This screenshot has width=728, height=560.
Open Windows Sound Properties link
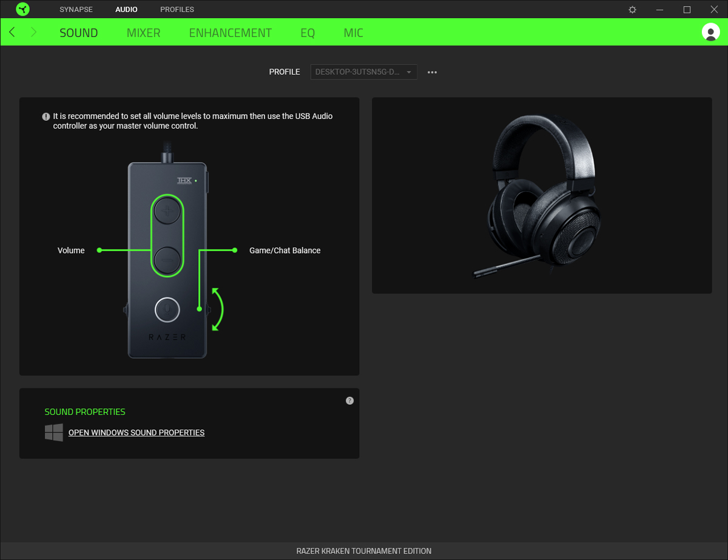point(136,433)
